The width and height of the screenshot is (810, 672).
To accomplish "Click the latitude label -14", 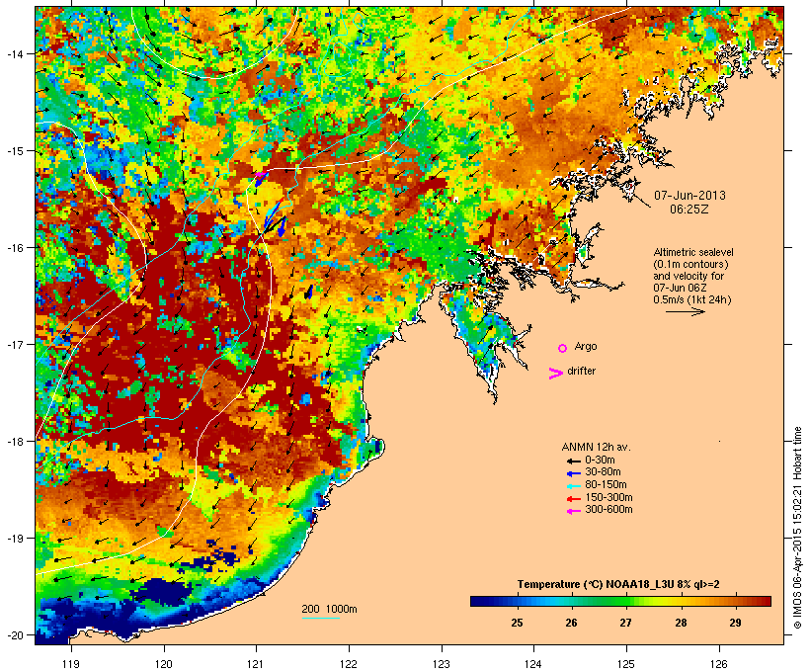I will pos(15,54).
